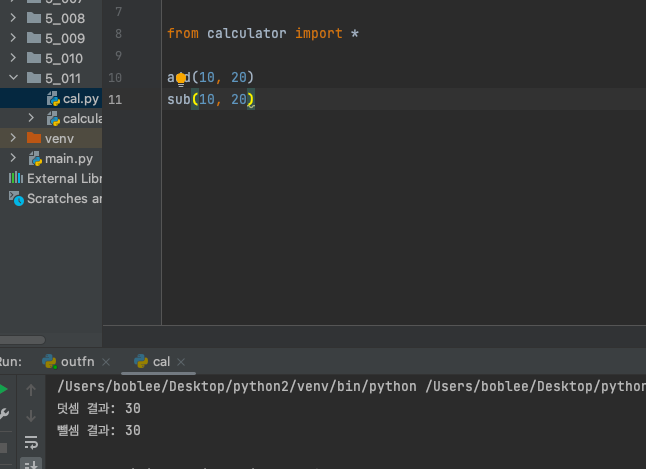This screenshot has height=469, width=646.
Task: Click the python interpreter path in console
Action: (x=237, y=387)
